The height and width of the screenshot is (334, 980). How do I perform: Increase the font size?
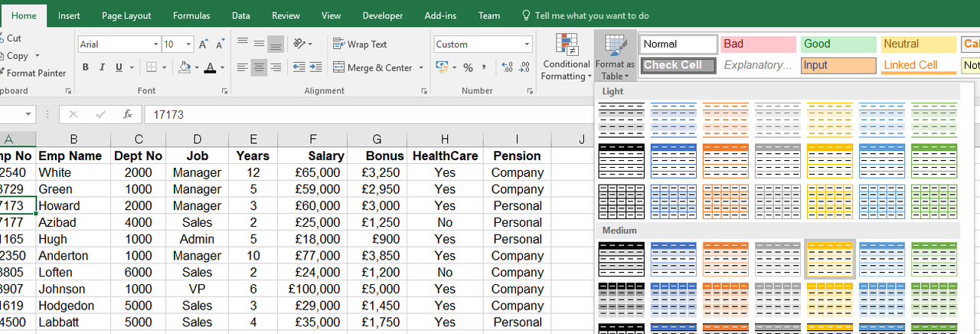click(203, 44)
